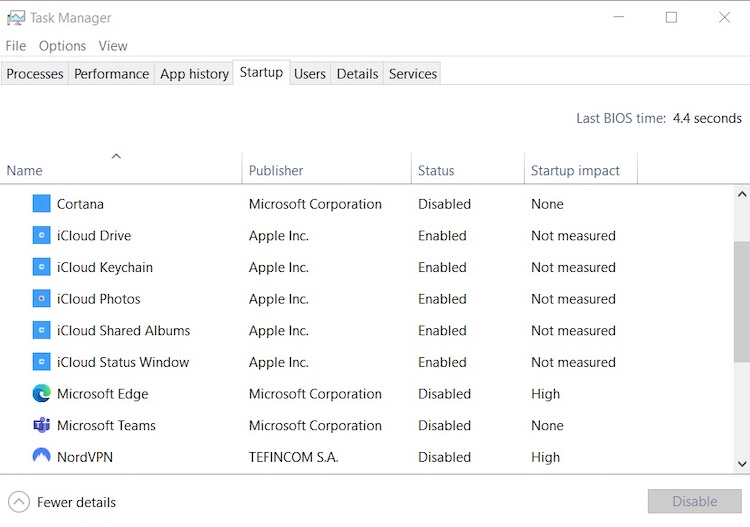The width and height of the screenshot is (750, 527).
Task: Switch to the App history tab
Action: [x=194, y=74]
